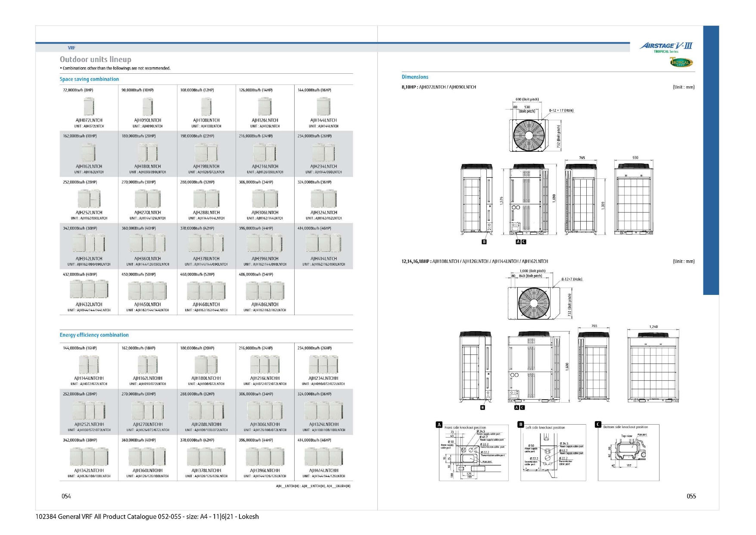Click the AJH198LNTCH two-unit product image
The width and height of the screenshot is (756, 535).
(x=206, y=152)
